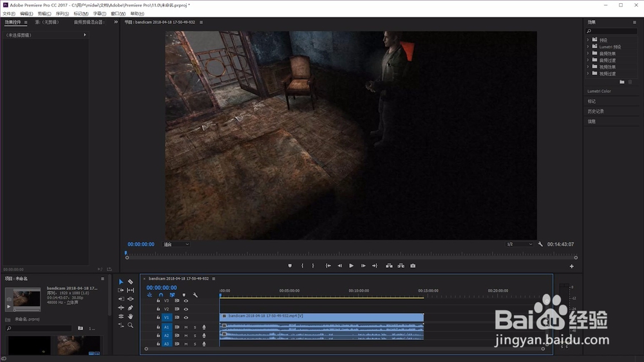Click the Lift button
This screenshot has width=644, height=362.
click(389, 266)
